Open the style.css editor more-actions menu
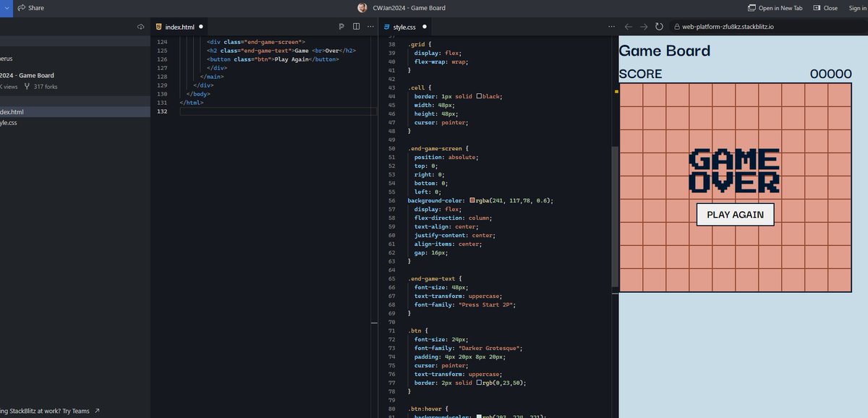The width and height of the screenshot is (868, 418). point(612,27)
